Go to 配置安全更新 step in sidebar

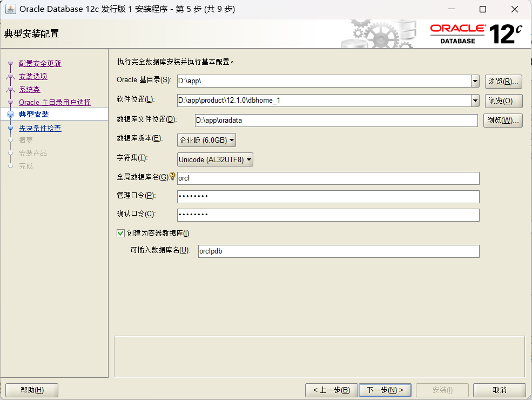pos(40,63)
